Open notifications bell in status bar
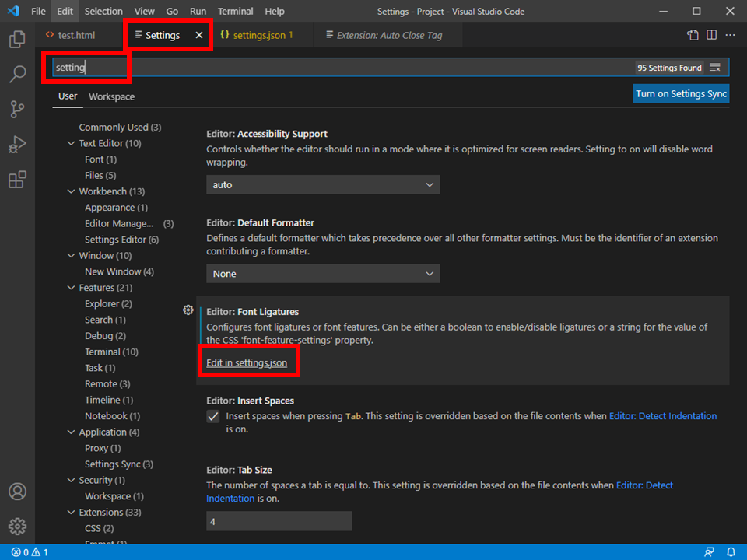This screenshot has height=560, width=747. point(731,552)
